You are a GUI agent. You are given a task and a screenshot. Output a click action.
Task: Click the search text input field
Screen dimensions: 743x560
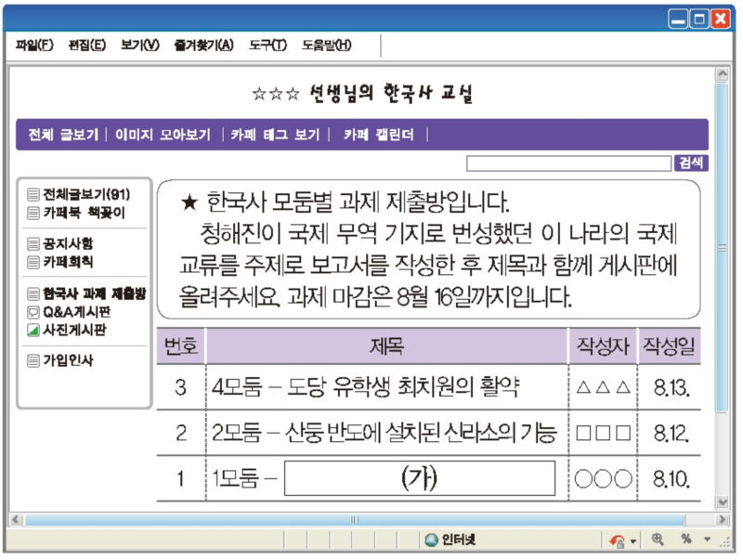pyautogui.click(x=568, y=163)
